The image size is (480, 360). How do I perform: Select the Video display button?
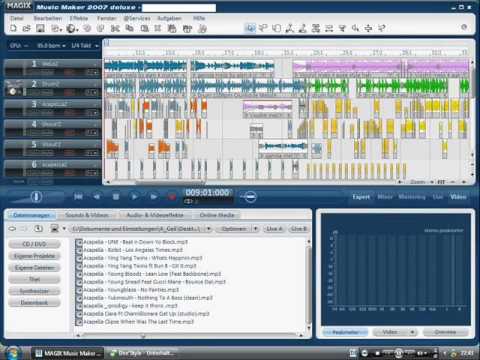pyautogui.click(x=390, y=332)
